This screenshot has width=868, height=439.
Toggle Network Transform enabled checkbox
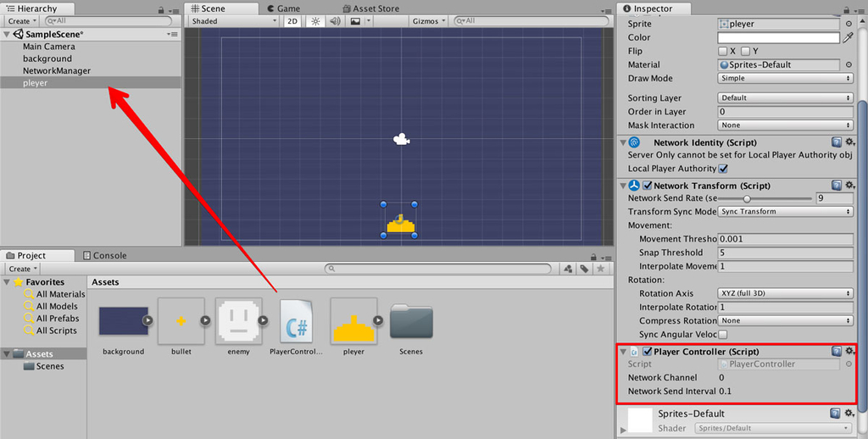tap(647, 186)
